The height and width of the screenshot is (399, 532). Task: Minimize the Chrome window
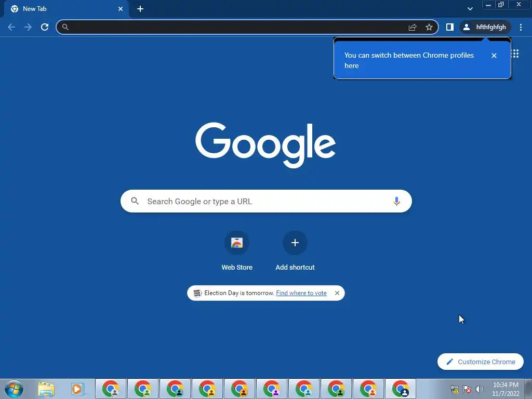488,5
